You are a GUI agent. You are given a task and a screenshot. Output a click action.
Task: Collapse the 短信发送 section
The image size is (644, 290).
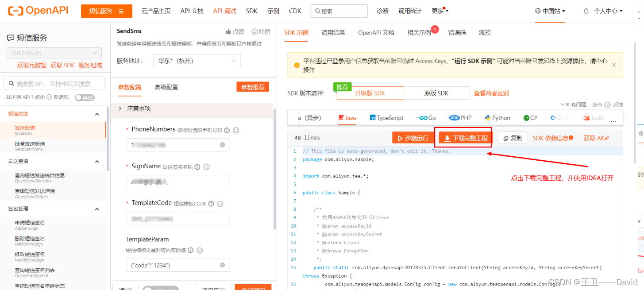[97, 114]
